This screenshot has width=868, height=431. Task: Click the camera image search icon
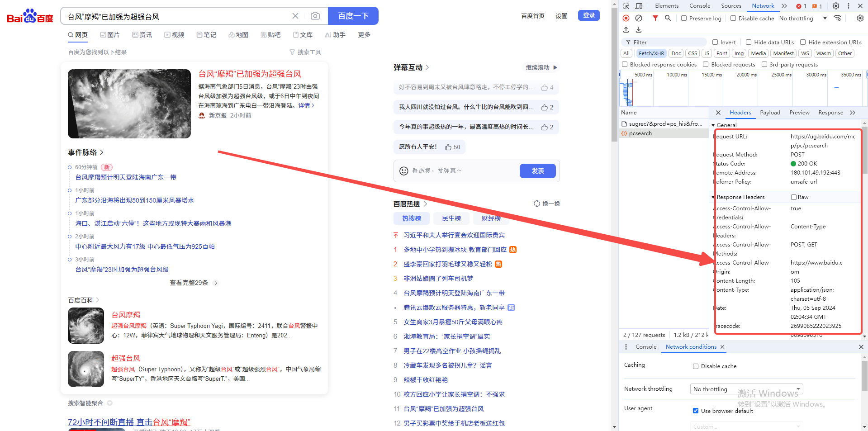(315, 16)
